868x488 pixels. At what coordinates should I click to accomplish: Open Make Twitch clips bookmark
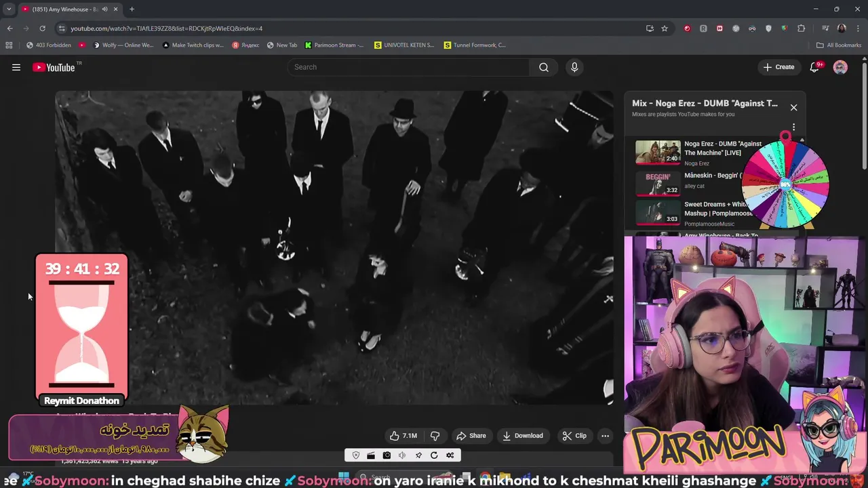(193, 45)
